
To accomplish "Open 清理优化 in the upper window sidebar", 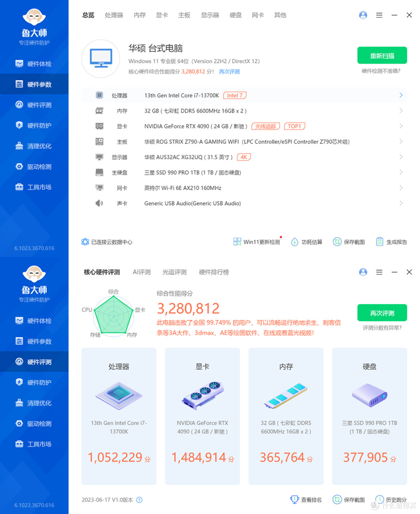I will (34, 146).
